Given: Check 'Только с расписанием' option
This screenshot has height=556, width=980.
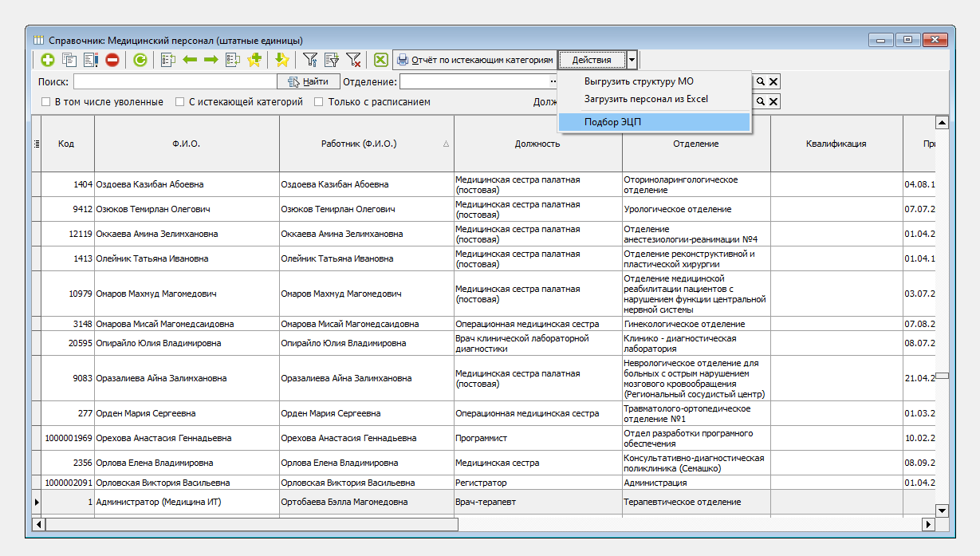Looking at the screenshot, I should [x=319, y=102].
